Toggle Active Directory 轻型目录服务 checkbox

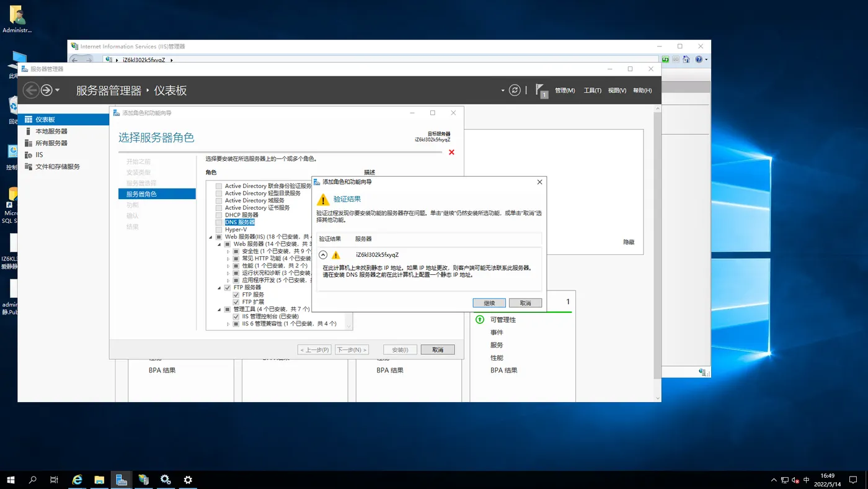[x=218, y=194]
